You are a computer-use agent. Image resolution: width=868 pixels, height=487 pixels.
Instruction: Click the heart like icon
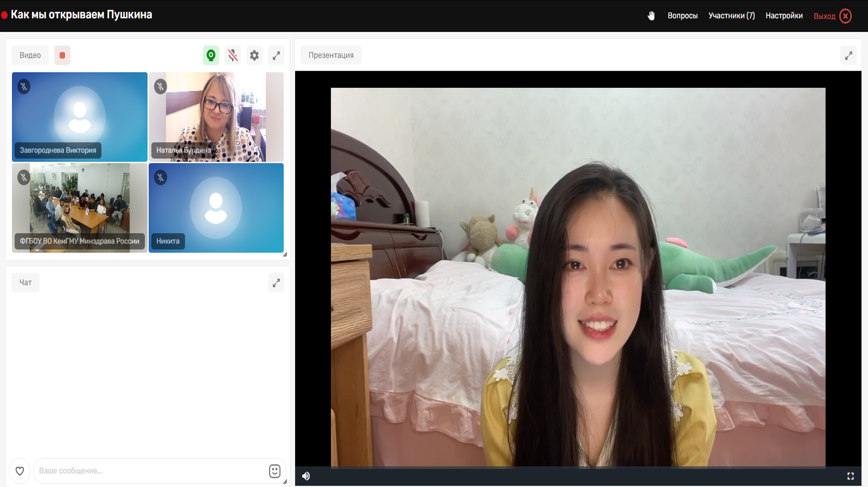click(x=20, y=471)
